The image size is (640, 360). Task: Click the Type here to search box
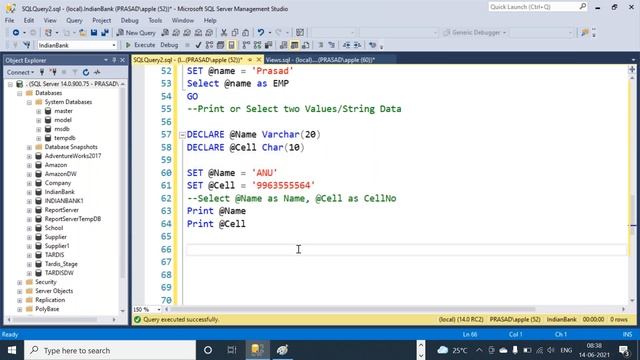tap(110, 350)
